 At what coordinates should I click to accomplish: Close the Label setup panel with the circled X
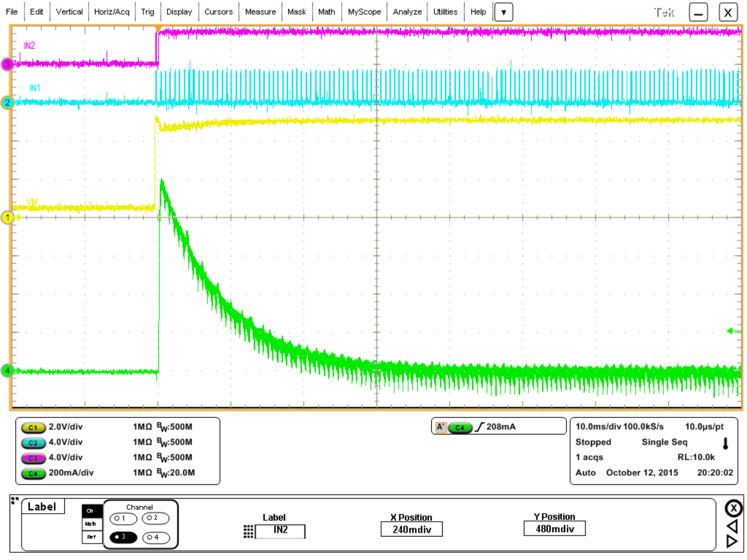(733, 510)
